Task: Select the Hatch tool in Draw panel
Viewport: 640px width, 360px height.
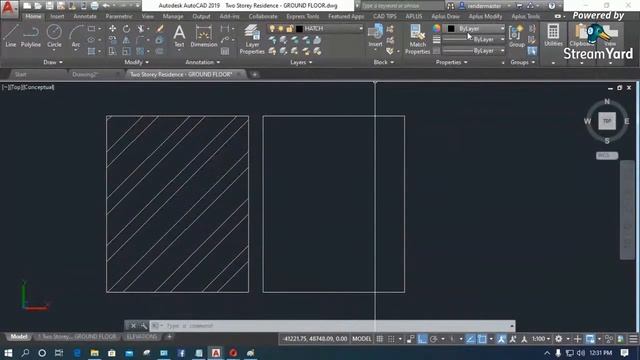Action: [91, 51]
